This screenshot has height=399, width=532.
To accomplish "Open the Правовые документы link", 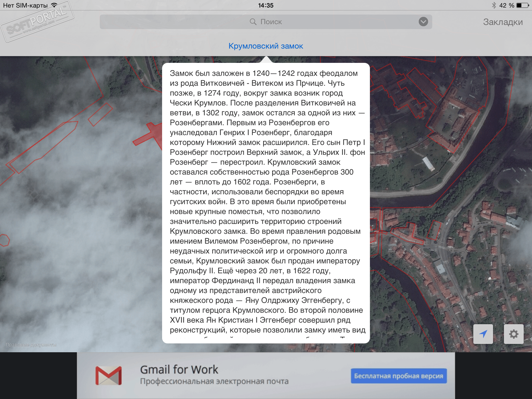I will [31, 345].
